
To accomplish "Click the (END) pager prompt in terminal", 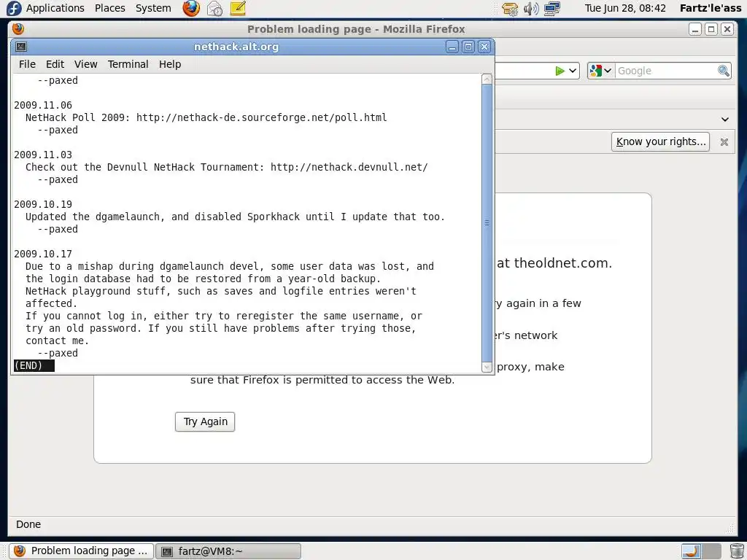I will (x=34, y=366).
